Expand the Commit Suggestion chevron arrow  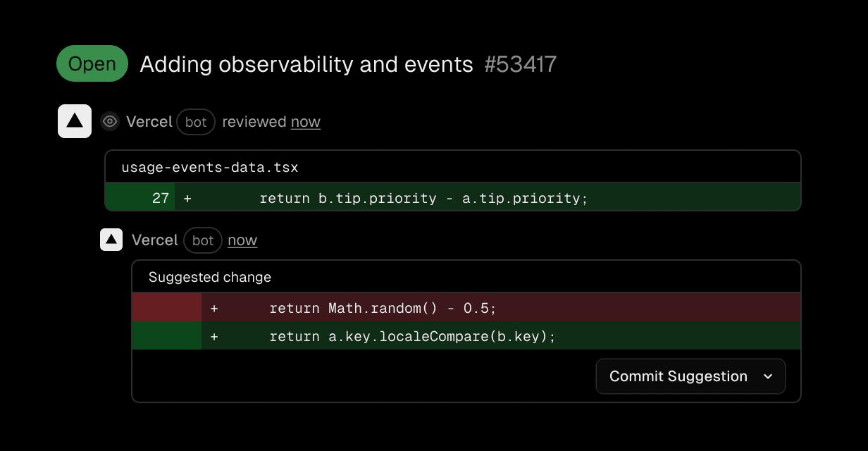coord(768,376)
